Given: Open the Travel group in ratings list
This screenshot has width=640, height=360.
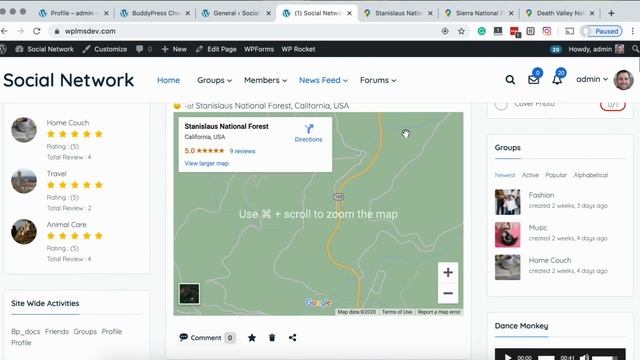Looking at the screenshot, I should (56, 173).
